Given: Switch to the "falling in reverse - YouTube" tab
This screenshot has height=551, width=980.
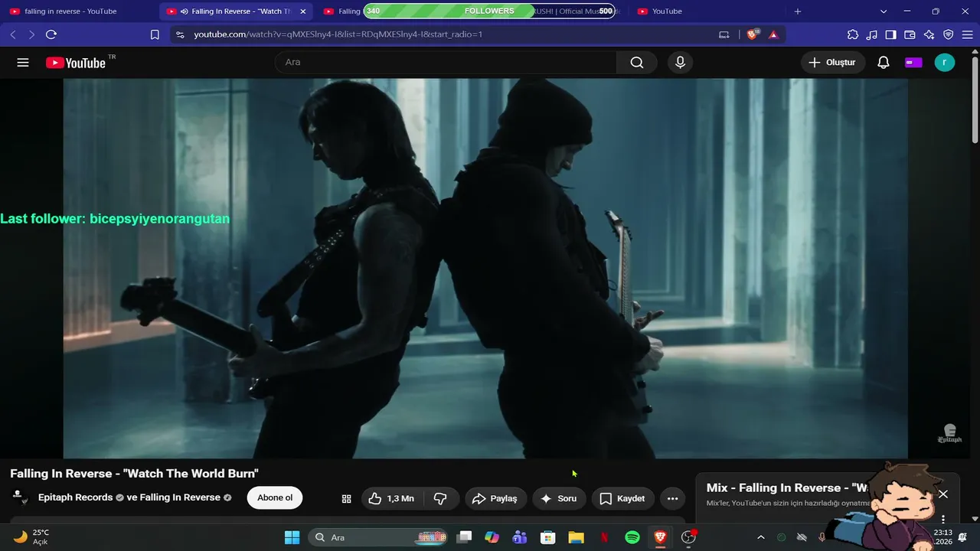Looking at the screenshot, I should [80, 11].
